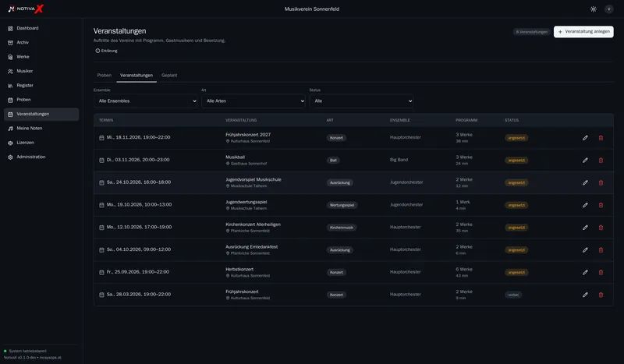
Task: Open the Ensemble filter dropdown
Action: (146, 101)
